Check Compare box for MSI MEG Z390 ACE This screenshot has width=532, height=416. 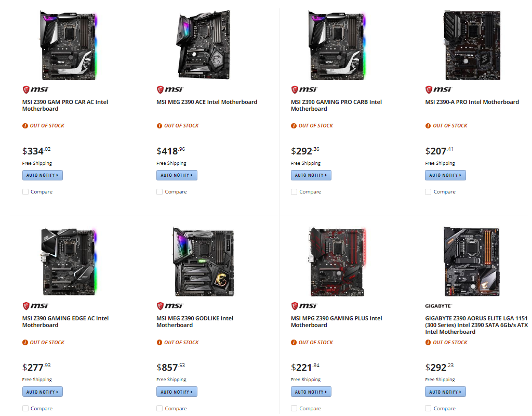[x=159, y=192]
